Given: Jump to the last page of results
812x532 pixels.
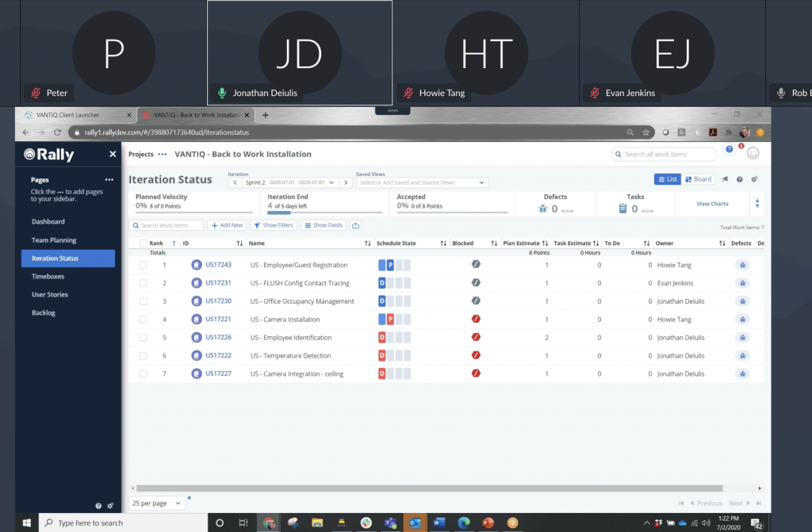Looking at the screenshot, I should coord(759,503).
